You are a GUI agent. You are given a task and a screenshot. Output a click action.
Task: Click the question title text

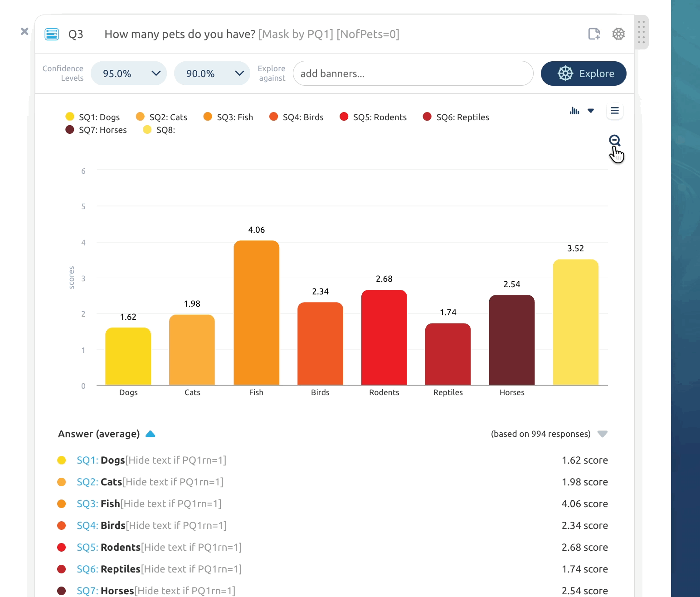[x=252, y=34]
